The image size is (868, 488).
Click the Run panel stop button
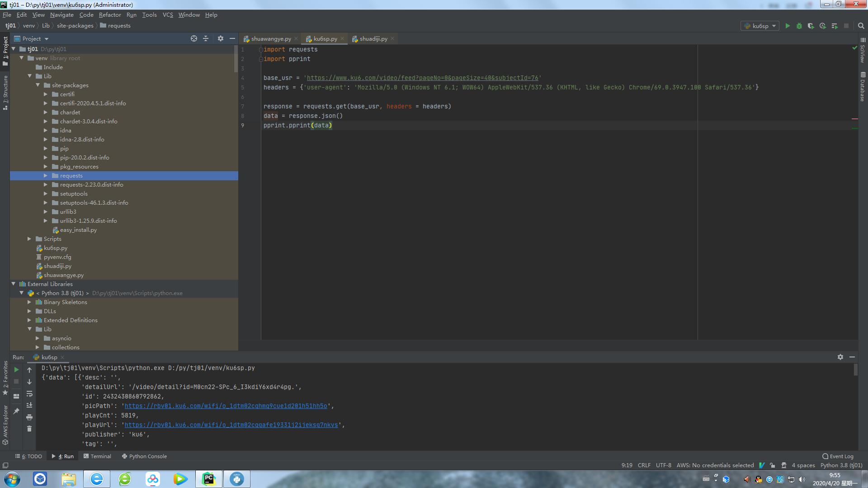click(x=16, y=381)
